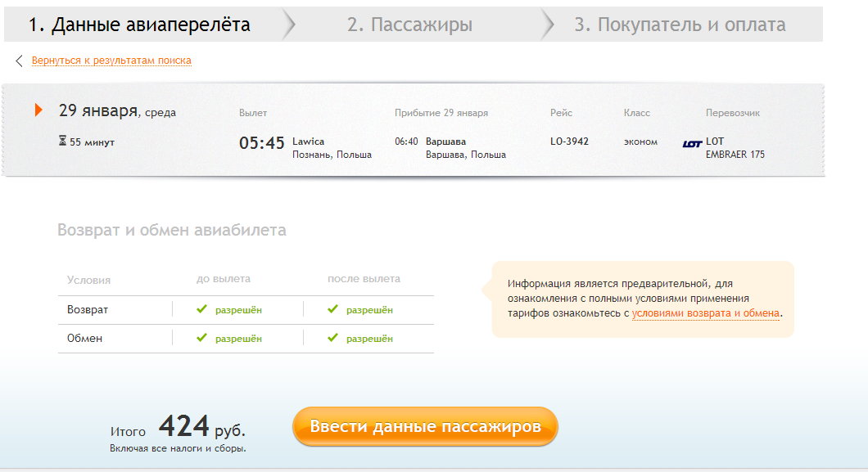Click the hourglass duration icon

point(62,141)
